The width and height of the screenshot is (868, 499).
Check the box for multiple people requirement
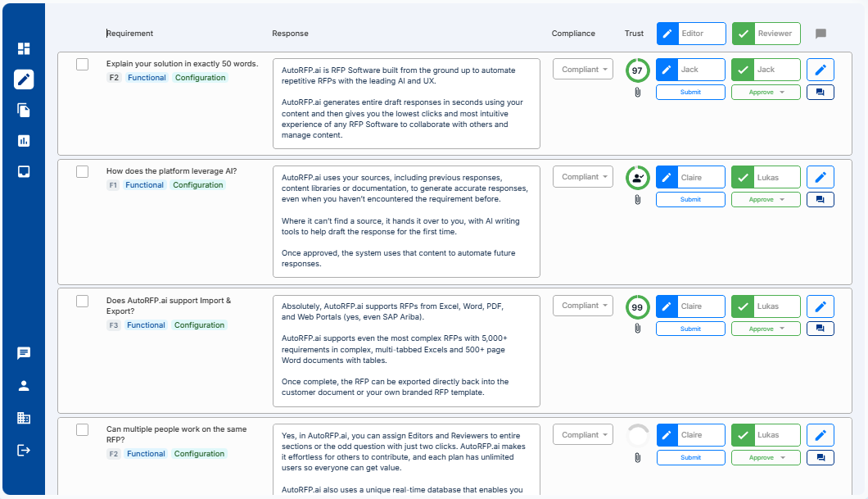83,430
